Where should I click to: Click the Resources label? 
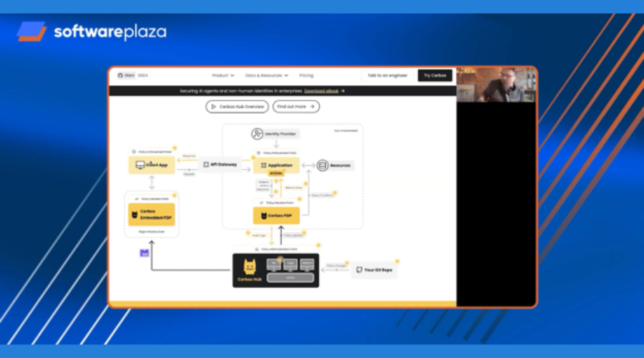[341, 165]
